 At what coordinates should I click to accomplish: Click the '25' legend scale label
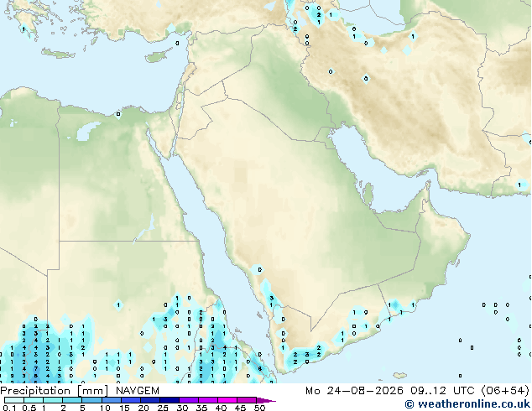163,408
